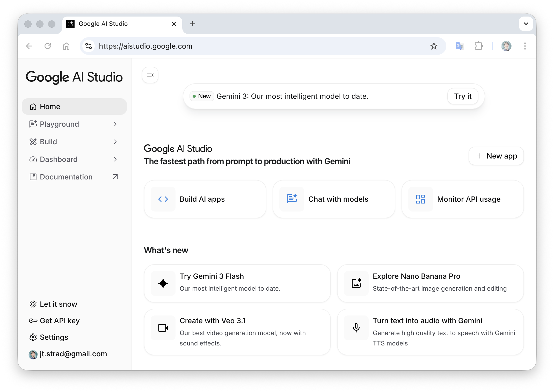This screenshot has width=554, height=392.
Task: Click the Gemini 3 Flash star icon
Action: click(163, 283)
